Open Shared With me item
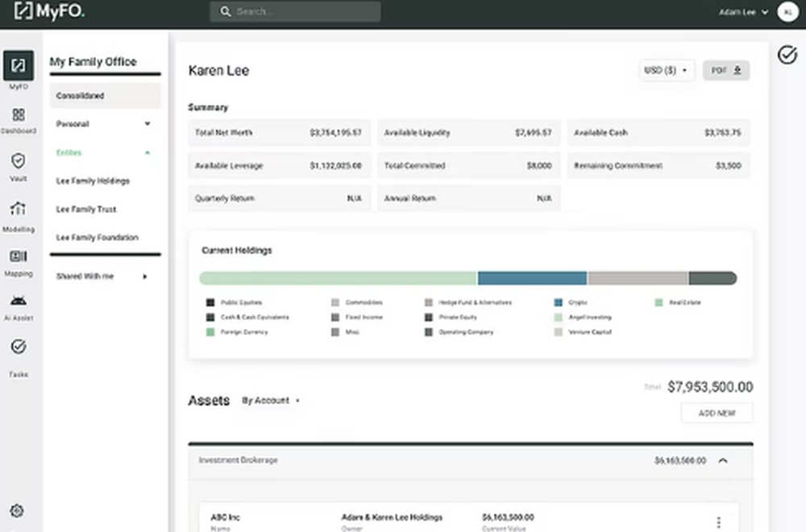The width and height of the screenshot is (806, 532). pyautogui.click(x=85, y=276)
